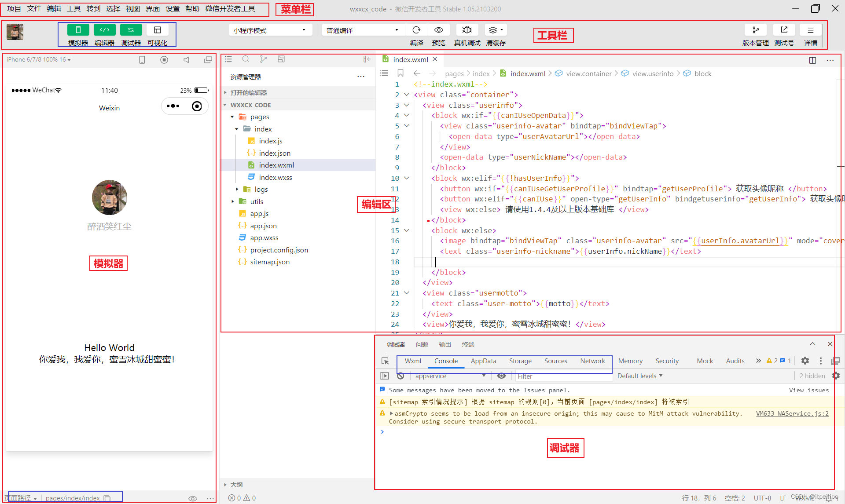Click the console Filter input field
The width and height of the screenshot is (845, 504).
(564, 376)
